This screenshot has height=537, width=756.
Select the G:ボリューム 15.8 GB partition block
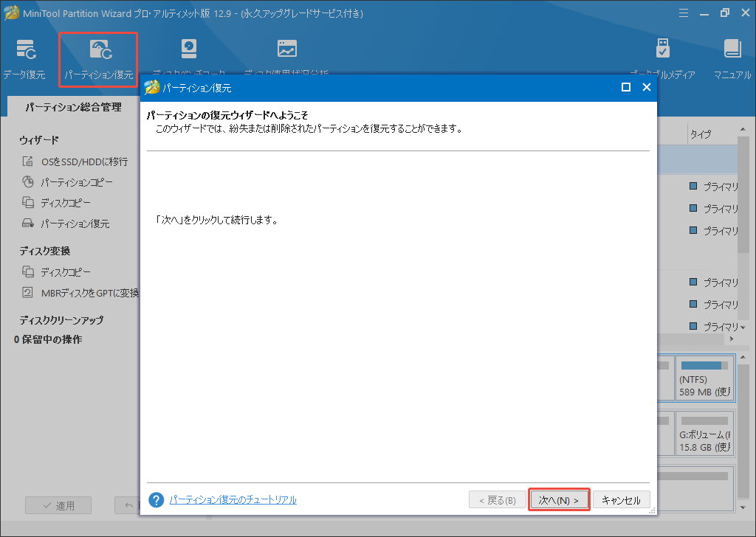704,434
